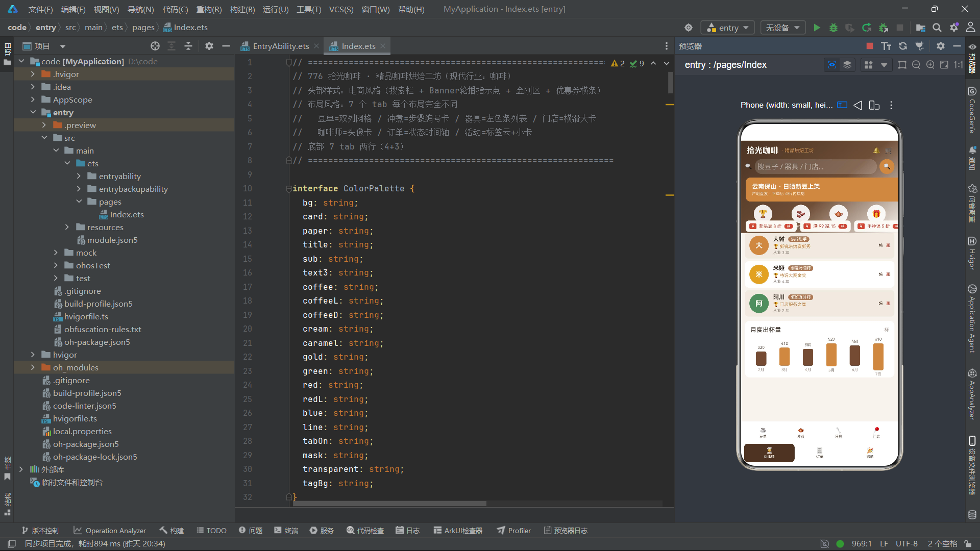
Task: Click the search field in phone preview
Action: (x=815, y=166)
